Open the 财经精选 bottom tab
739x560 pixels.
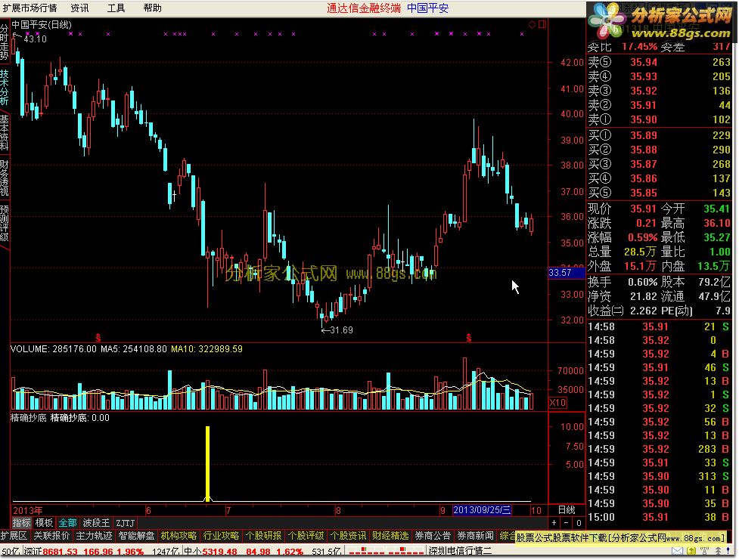[390, 536]
